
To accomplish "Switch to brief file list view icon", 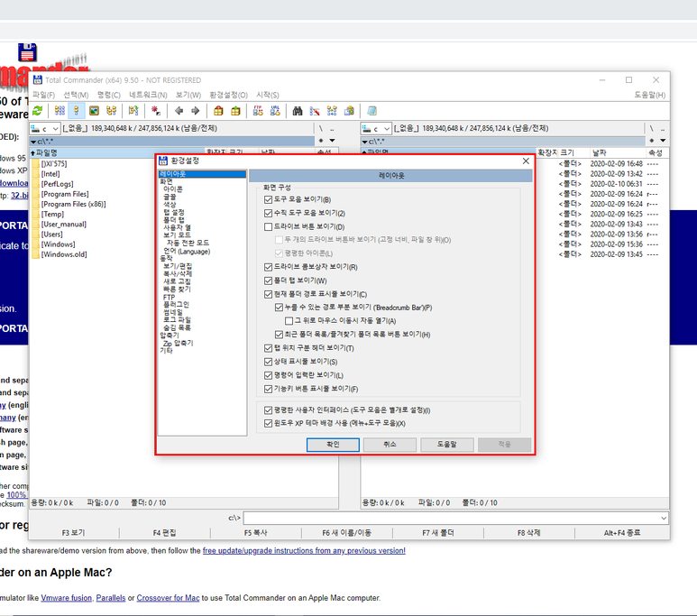I will (x=60, y=111).
